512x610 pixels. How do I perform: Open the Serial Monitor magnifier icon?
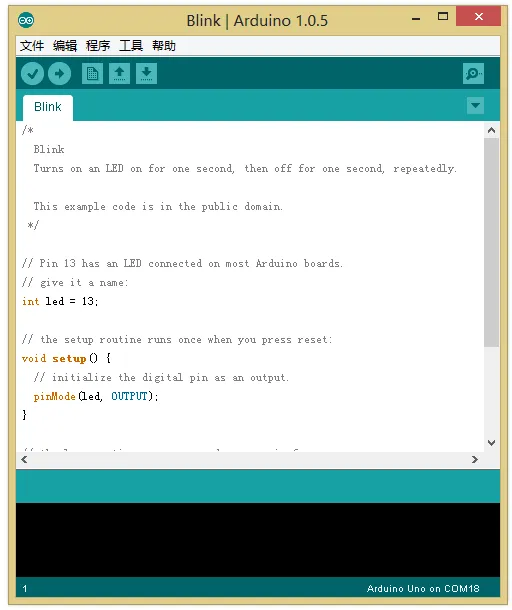tap(473, 74)
